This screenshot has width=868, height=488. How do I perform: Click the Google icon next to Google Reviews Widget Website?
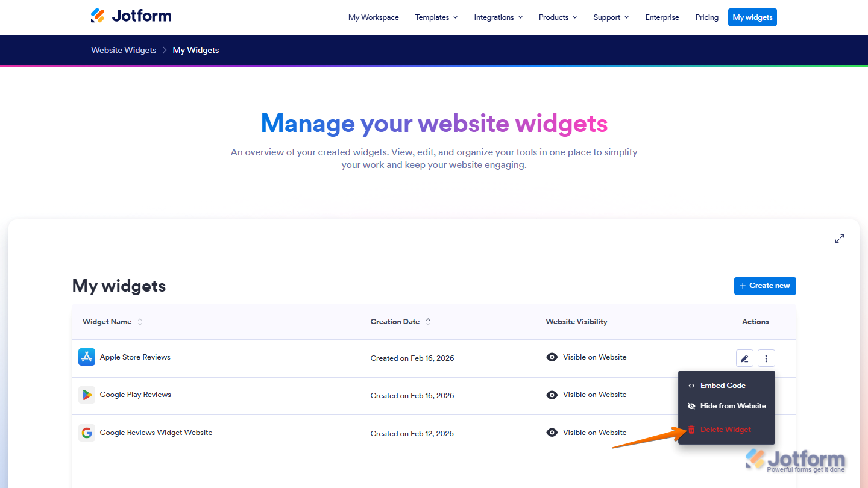tap(86, 433)
